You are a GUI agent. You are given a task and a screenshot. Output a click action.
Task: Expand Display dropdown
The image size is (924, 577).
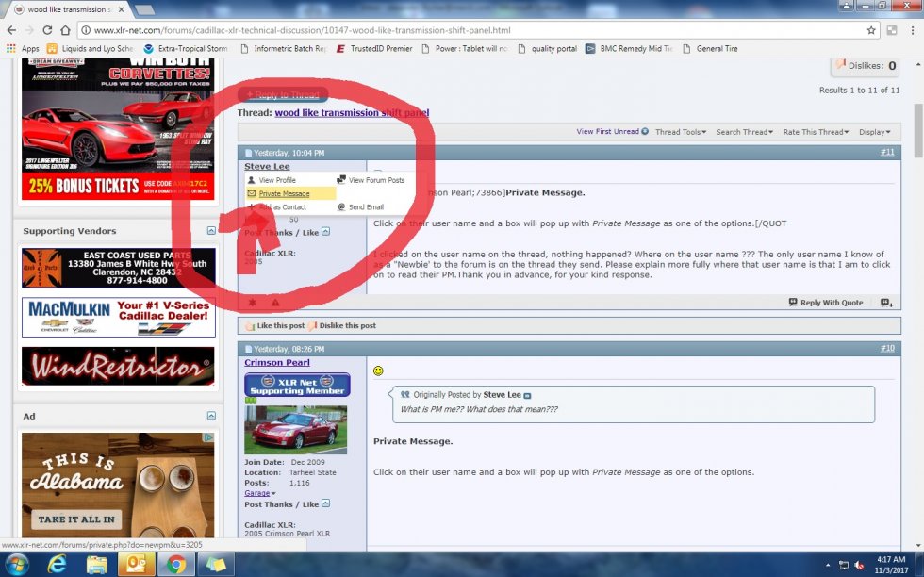click(x=875, y=132)
